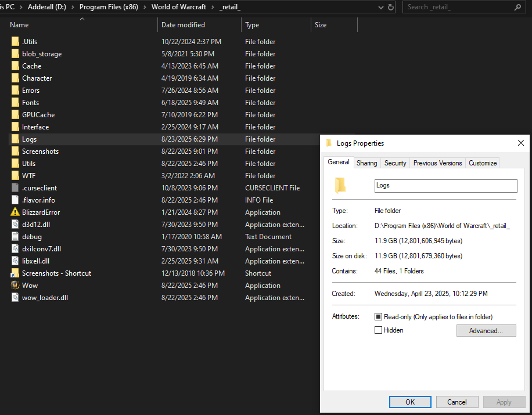Click the CURSECLIENT File type cell
The height and width of the screenshot is (415, 532).
(x=272, y=188)
